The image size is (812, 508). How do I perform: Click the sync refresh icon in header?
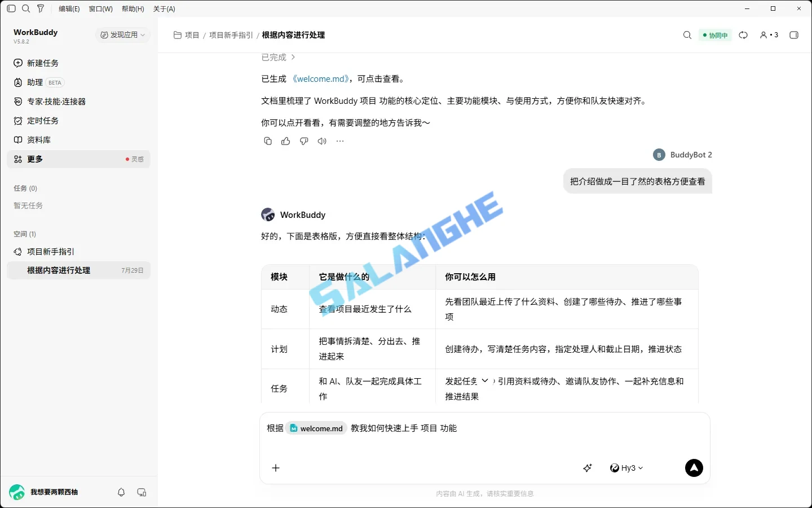[743, 35]
